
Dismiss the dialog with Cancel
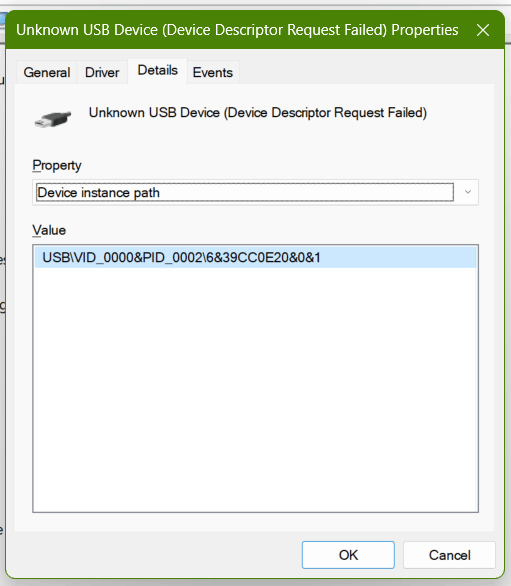click(449, 555)
